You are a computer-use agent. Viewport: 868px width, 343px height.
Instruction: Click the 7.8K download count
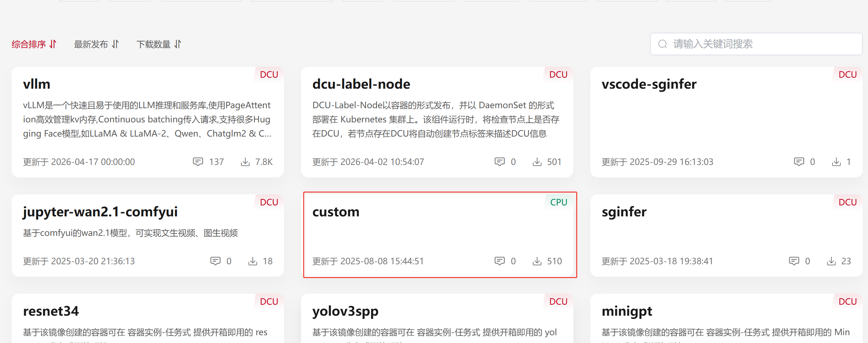[x=264, y=162]
